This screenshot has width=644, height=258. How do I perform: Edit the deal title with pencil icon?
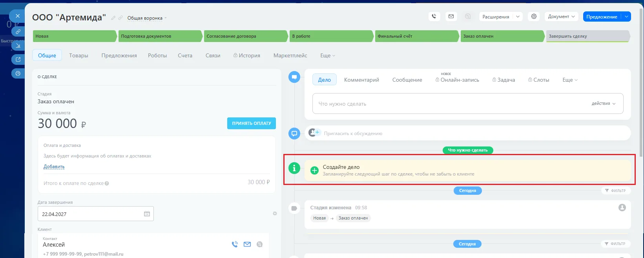(x=113, y=18)
